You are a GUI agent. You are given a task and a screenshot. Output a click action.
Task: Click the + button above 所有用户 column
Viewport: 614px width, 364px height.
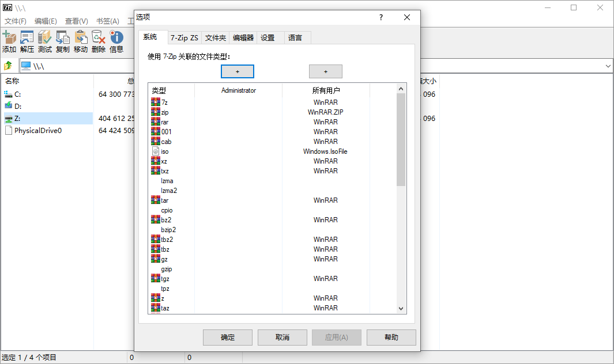click(x=325, y=71)
